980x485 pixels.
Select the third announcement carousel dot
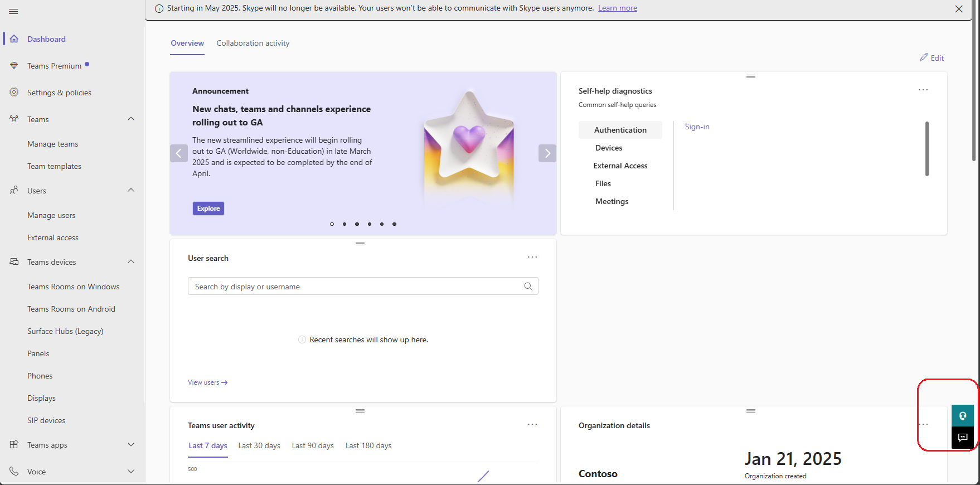(x=357, y=224)
